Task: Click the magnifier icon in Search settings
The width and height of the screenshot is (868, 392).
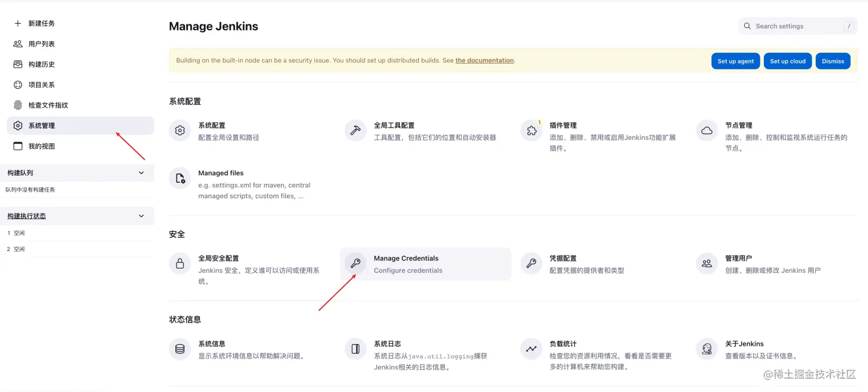Action: point(748,26)
